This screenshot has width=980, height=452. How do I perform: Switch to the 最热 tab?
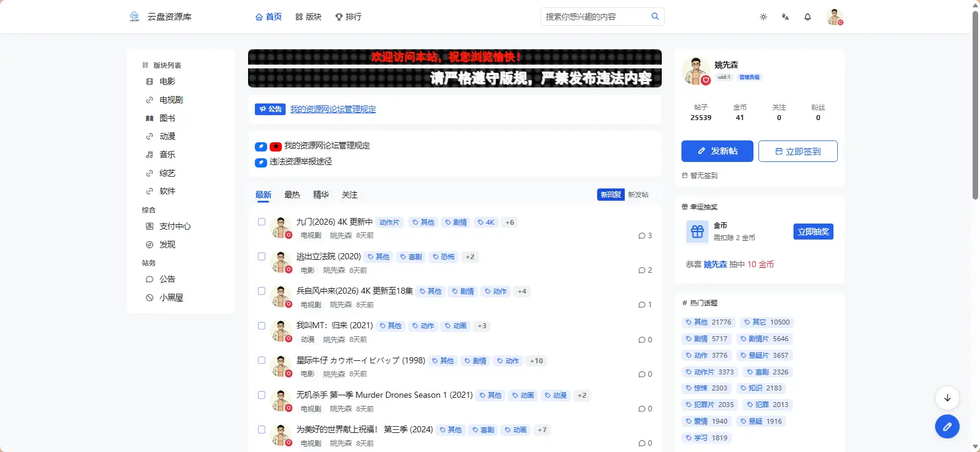click(x=292, y=195)
